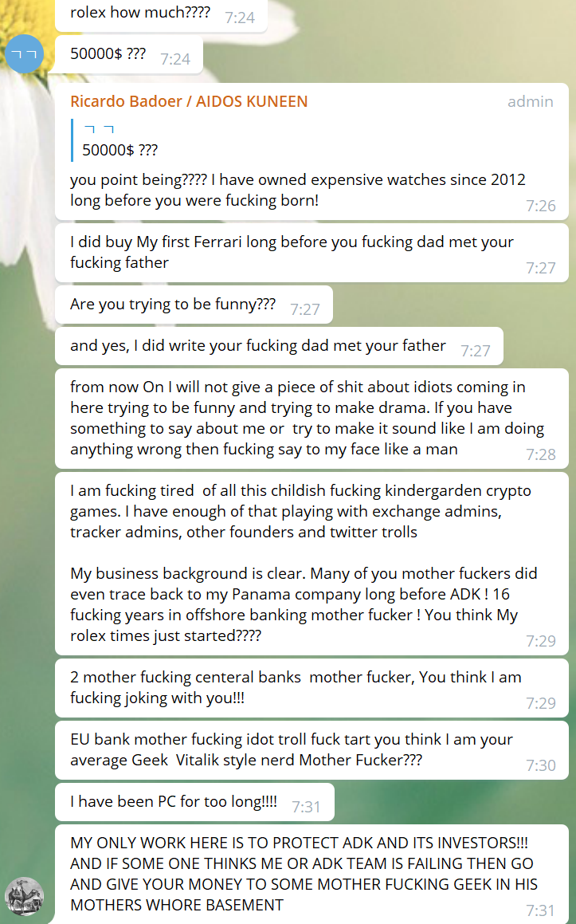The width and height of the screenshot is (576, 924).
Task: Click the blue "ㄱㄱ" user avatar
Action: tap(25, 54)
